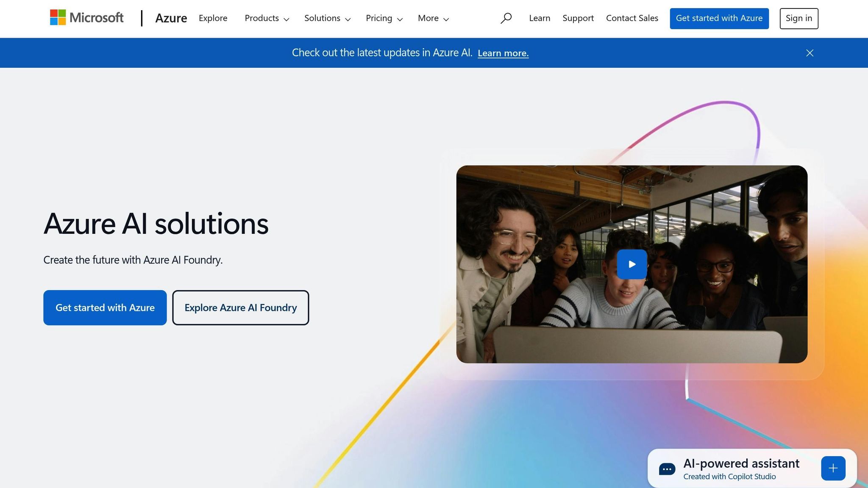Dismiss the Azure AI updates banner
The width and height of the screenshot is (868, 488).
[810, 53]
